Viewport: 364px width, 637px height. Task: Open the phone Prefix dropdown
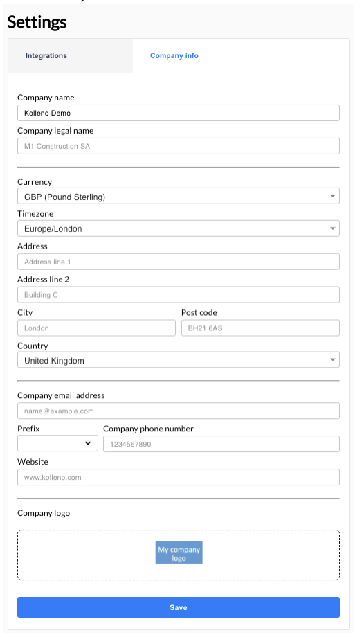tap(57, 444)
